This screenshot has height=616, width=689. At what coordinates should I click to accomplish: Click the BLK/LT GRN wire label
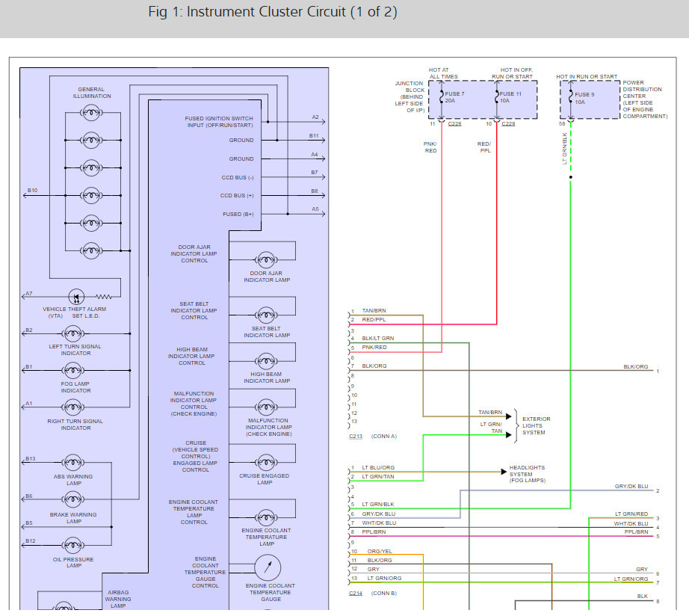[378, 338]
